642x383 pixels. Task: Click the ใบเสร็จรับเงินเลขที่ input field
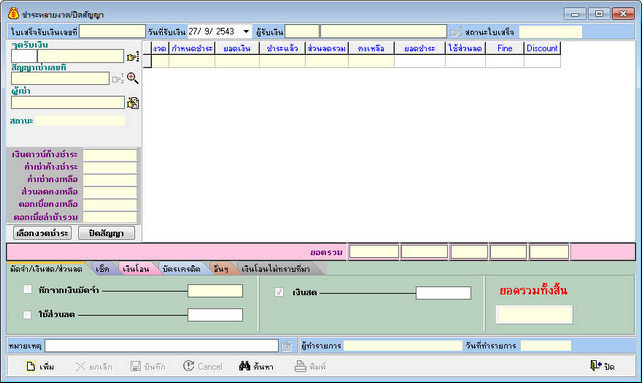(112, 32)
